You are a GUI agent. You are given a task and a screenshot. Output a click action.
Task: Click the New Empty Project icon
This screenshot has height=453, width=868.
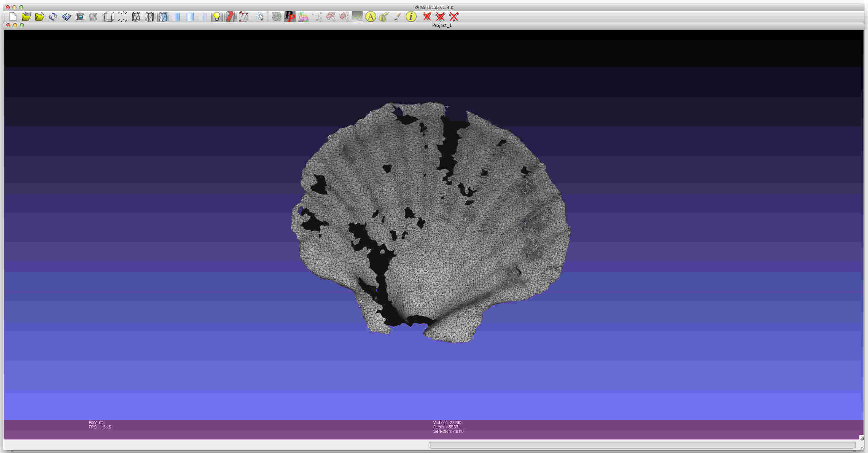[13, 16]
